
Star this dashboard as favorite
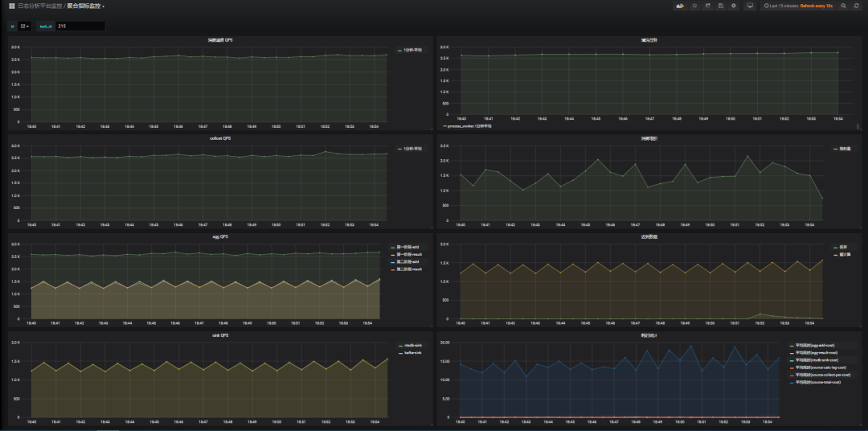pos(694,6)
